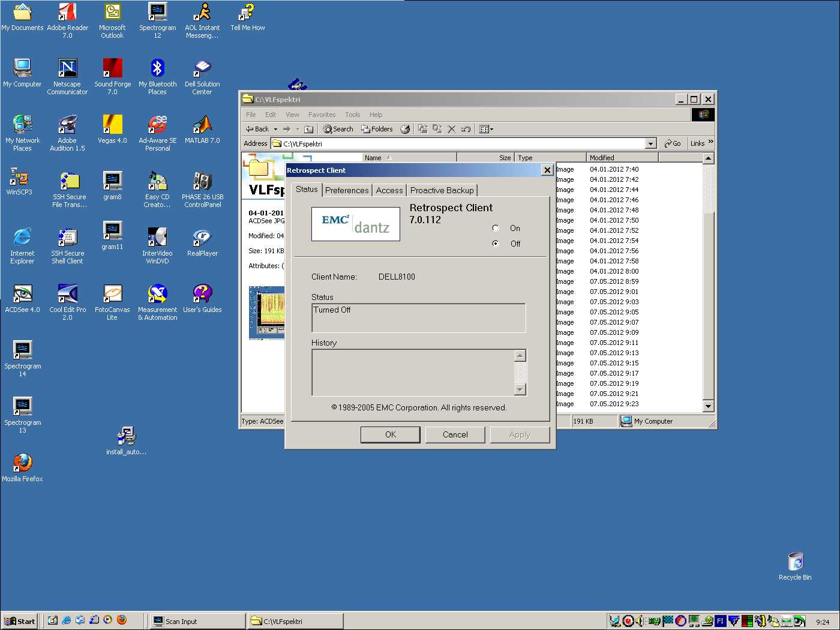Open the Spectrogram 13 desktop shortcut

(22, 415)
